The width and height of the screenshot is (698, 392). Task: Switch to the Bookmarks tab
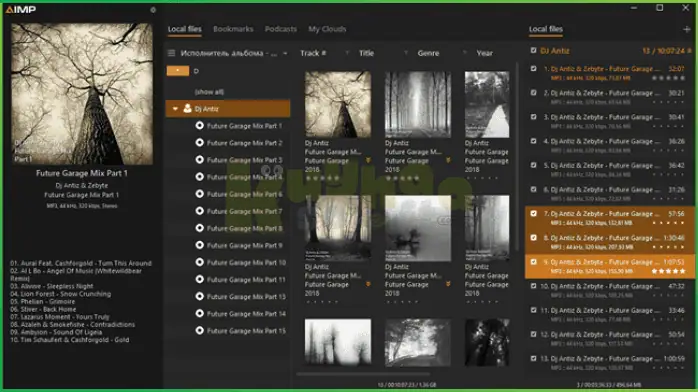233,29
